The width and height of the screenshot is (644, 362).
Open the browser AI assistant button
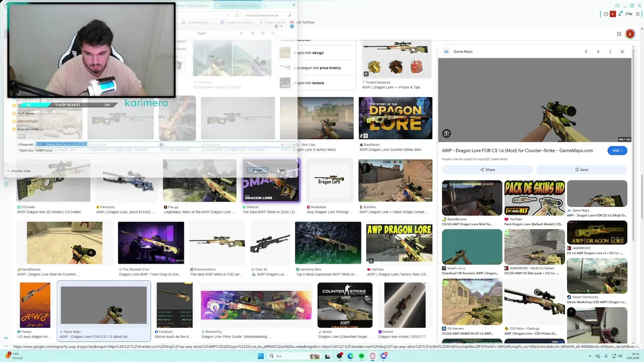tap(629, 14)
